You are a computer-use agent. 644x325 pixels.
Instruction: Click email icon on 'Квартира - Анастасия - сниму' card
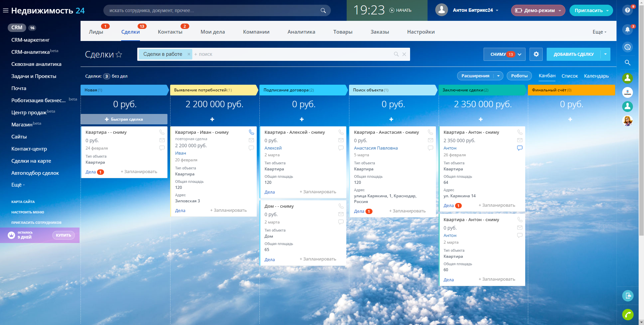431,140
